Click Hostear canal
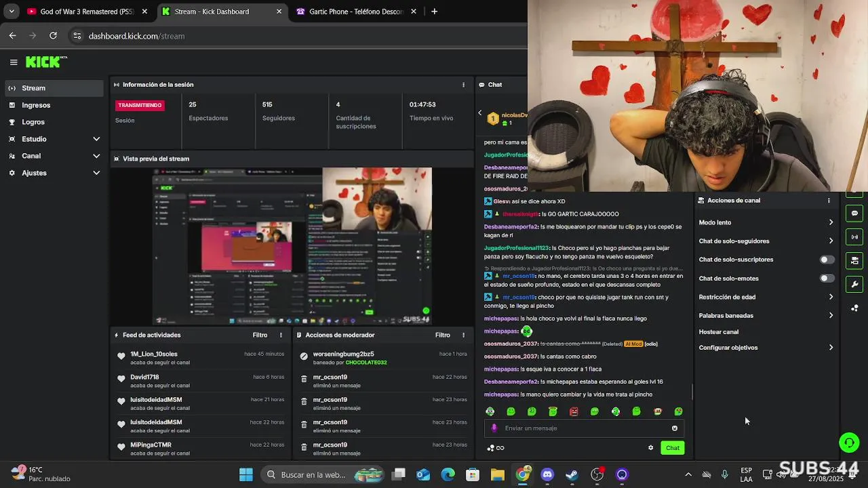868x488 pixels. pos(719,332)
